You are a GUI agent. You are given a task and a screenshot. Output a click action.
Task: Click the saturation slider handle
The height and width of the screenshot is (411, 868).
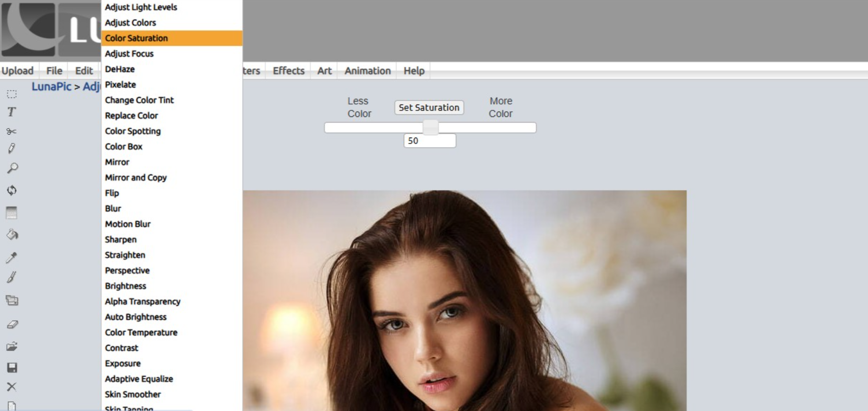(x=430, y=127)
